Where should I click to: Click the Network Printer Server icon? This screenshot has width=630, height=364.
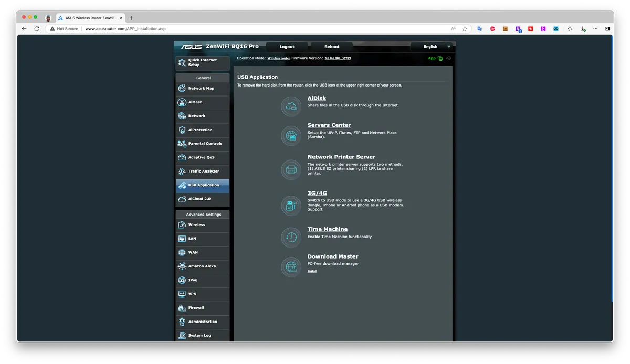tap(291, 169)
